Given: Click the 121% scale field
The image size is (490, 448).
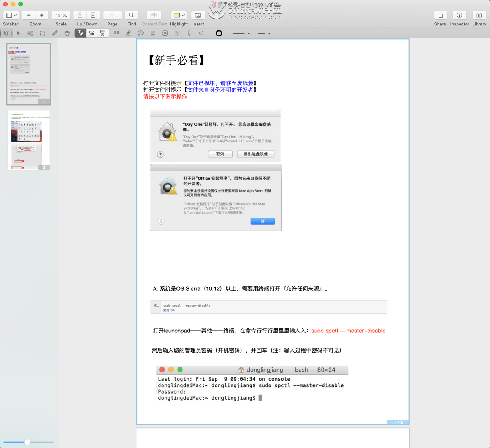Looking at the screenshot, I should pyautogui.click(x=61, y=15).
